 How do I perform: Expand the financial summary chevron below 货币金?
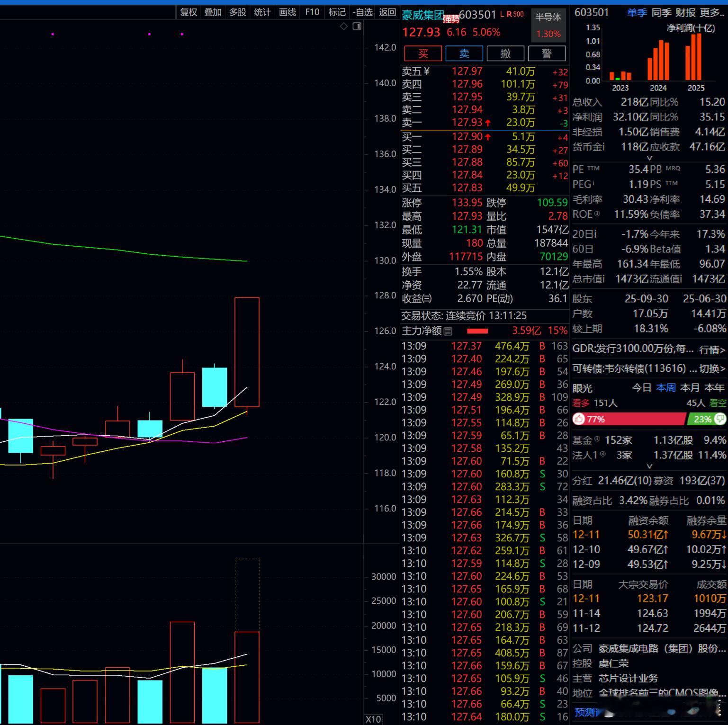coord(649,158)
